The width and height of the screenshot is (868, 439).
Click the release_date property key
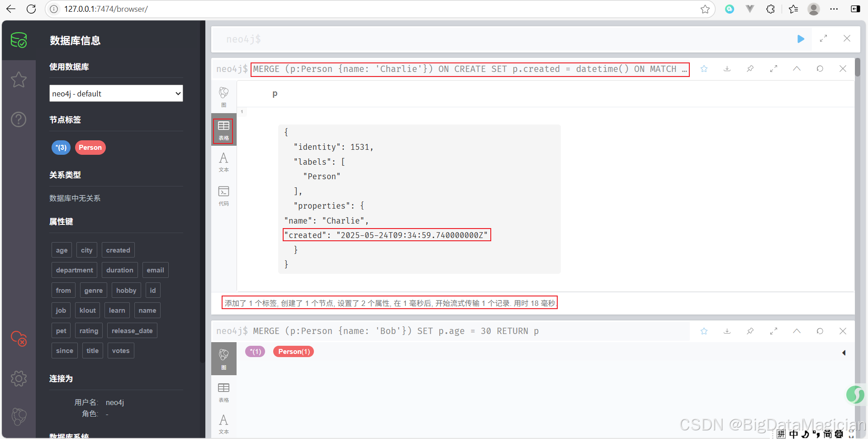coord(132,331)
